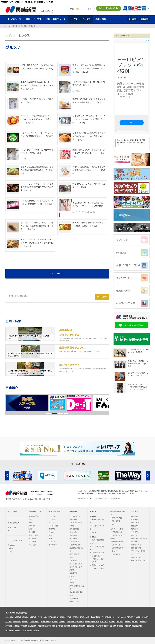Select the トップページ navigation tab
The height and width of the screenshot is (644, 155).
14,19
